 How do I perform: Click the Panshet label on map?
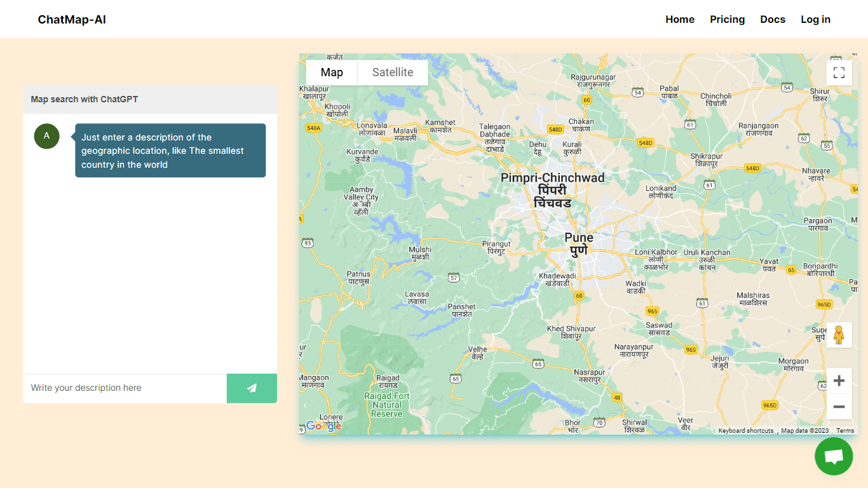click(462, 310)
